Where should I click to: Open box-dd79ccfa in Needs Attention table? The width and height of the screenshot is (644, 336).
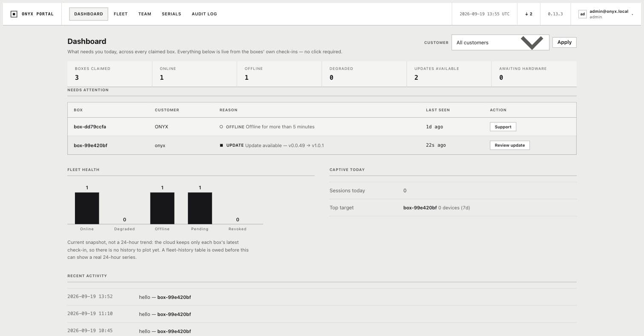point(90,127)
